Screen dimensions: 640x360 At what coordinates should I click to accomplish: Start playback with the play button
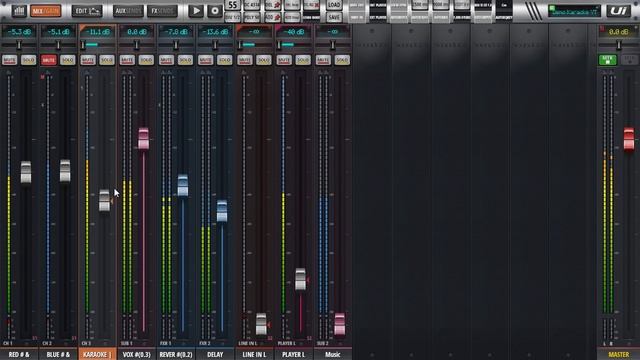coord(196,11)
